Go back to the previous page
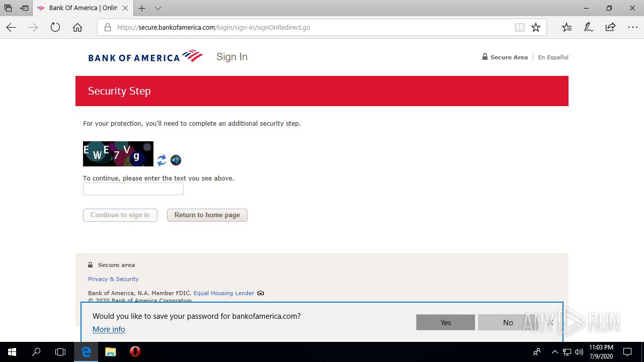Viewport: 644px width, 362px height. (11, 28)
